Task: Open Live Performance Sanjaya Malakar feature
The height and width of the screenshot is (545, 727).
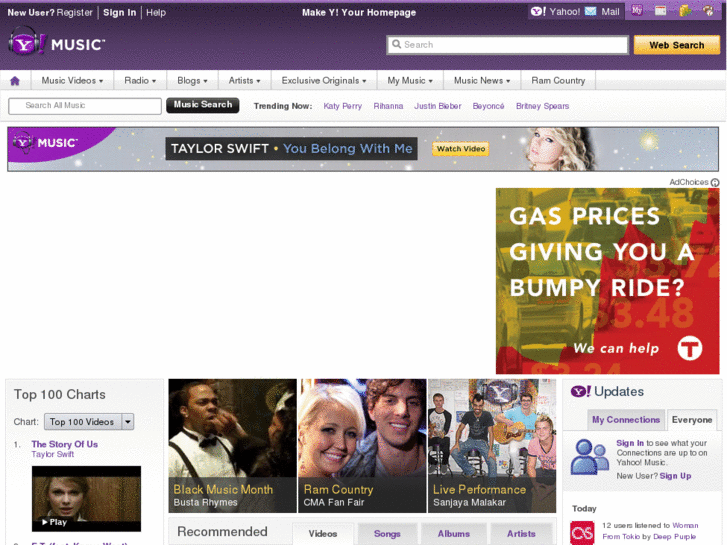Action: [492, 446]
